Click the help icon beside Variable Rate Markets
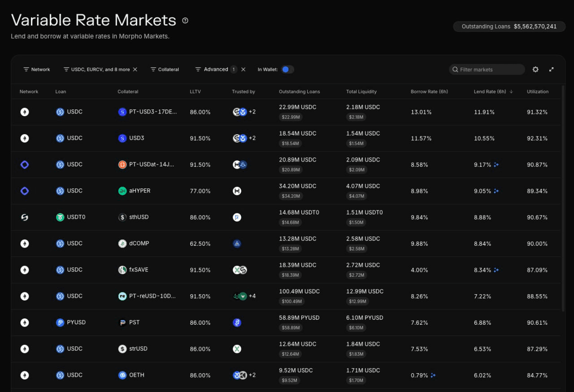The image size is (574, 392). click(185, 20)
